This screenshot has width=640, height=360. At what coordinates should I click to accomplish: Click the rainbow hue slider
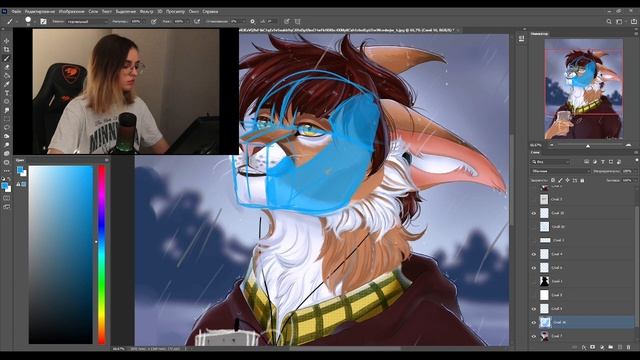point(102,255)
